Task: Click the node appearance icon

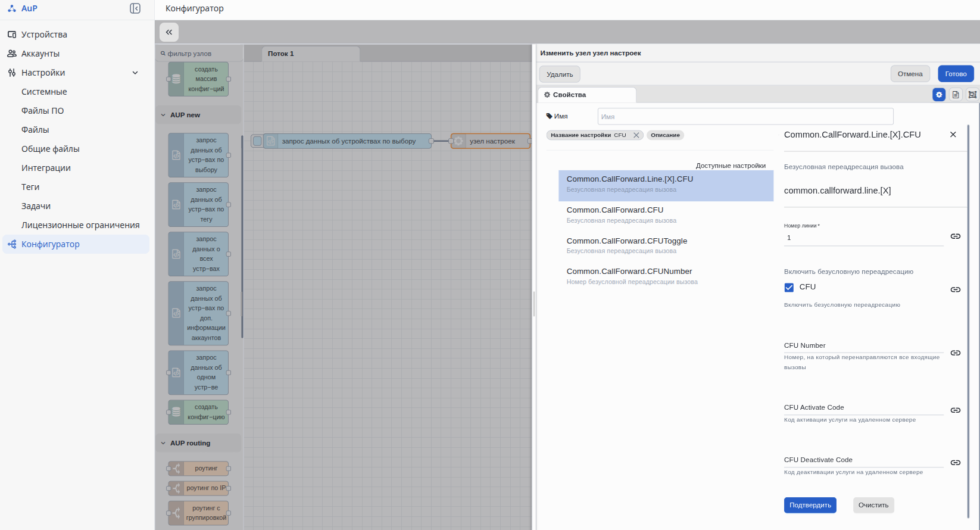Action: tap(972, 95)
